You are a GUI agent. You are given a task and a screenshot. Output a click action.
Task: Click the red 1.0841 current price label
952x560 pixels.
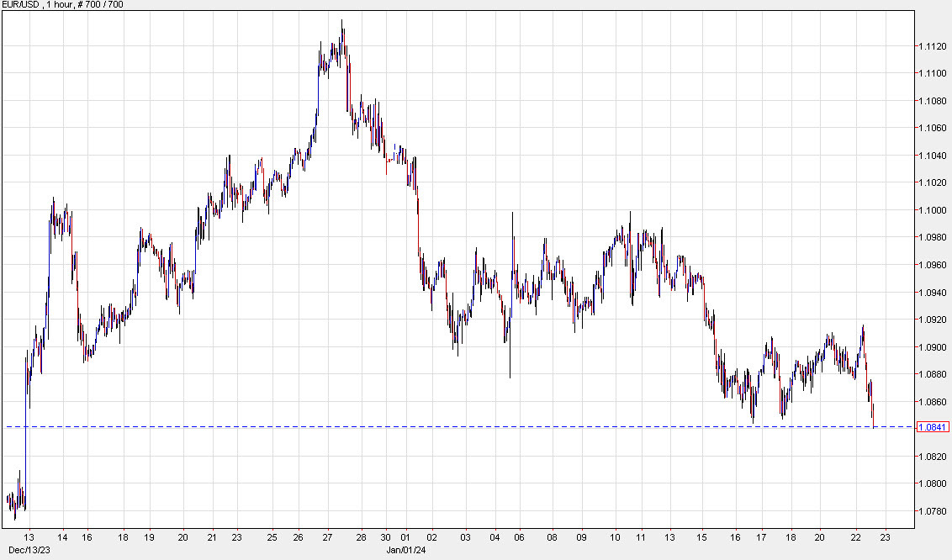tap(933, 429)
